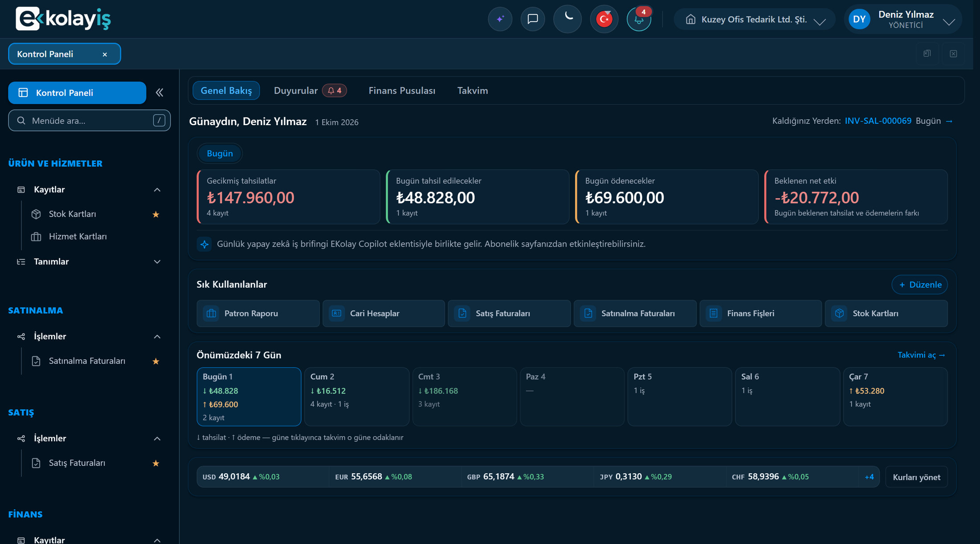Open Patron Raporu shortcut
Viewport: 980px width, 544px height.
pos(258,313)
